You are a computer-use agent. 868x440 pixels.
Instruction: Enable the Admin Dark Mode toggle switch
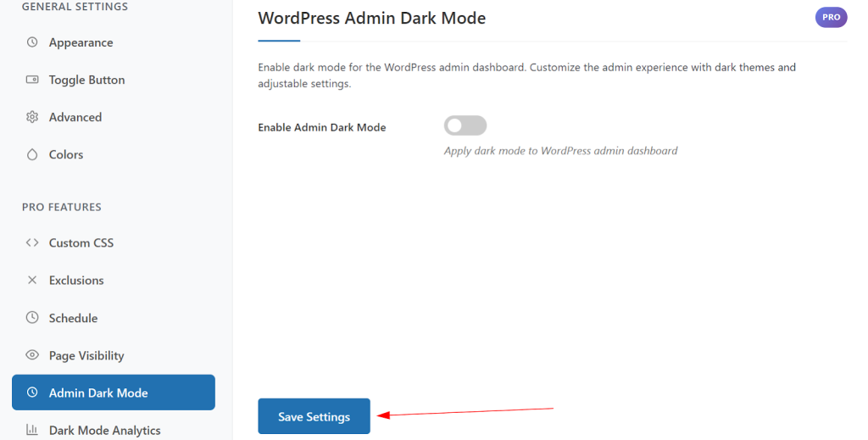click(x=465, y=126)
